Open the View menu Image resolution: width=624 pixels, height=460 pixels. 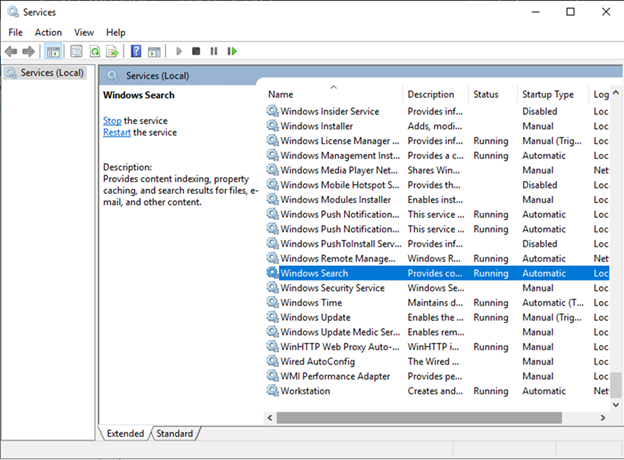tap(84, 32)
